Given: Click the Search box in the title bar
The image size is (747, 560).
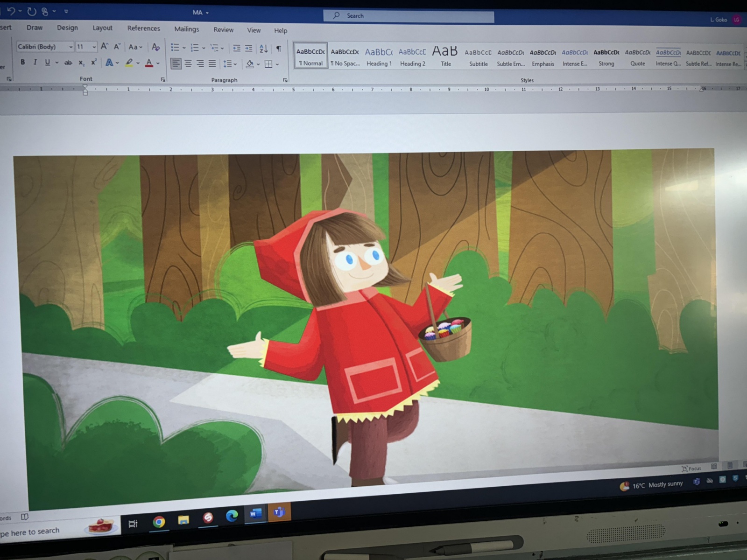Looking at the screenshot, I should tap(409, 16).
